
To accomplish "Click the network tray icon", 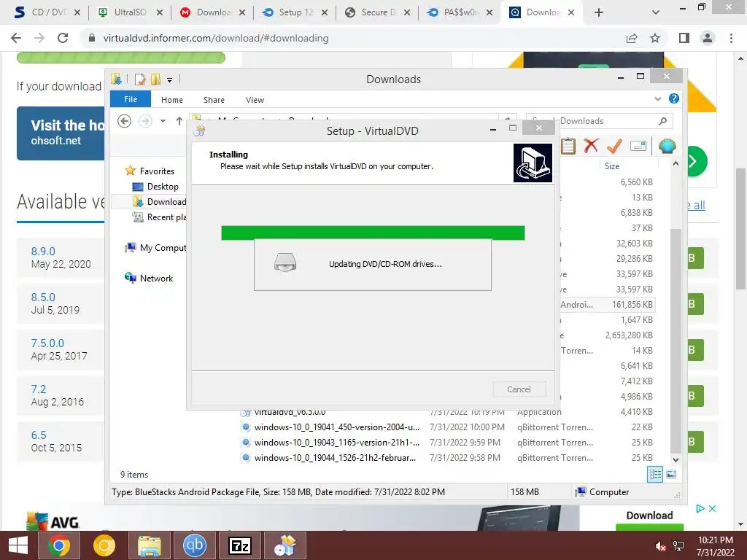I will pyautogui.click(x=678, y=546).
